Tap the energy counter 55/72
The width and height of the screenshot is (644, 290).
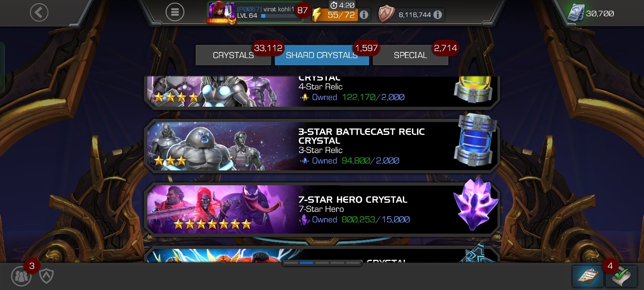(x=341, y=15)
